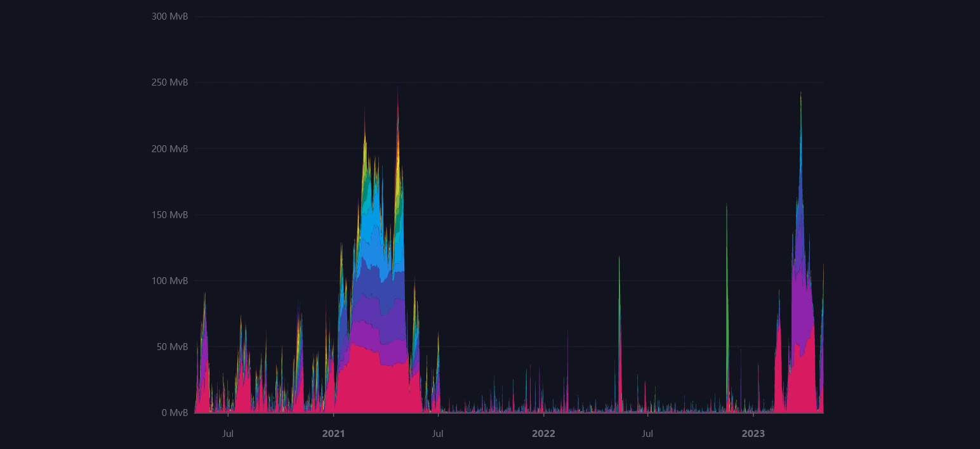The width and height of the screenshot is (980, 449).
Task: Select the 100 MvB y-axis label
Action: (169, 281)
